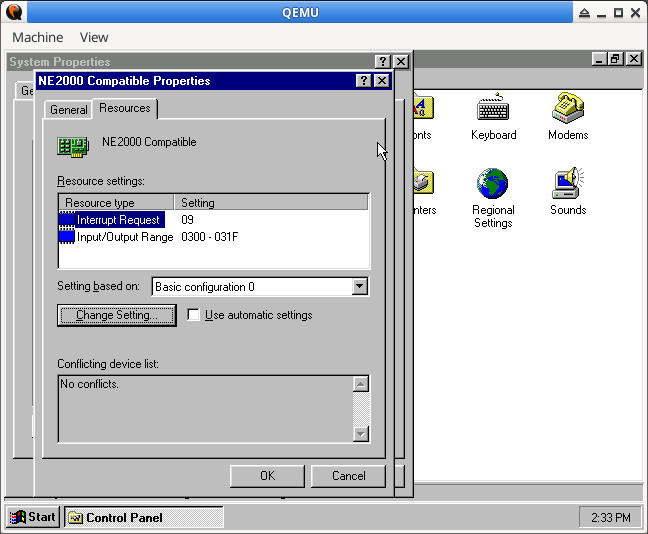648x534 pixels.
Task: Click the Change Setting button
Action: click(x=117, y=315)
